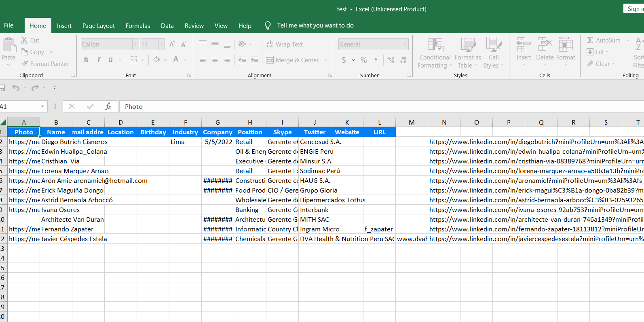Screen dimensions: 644x322
Task: Switch to the Page Layout tab
Action: coord(99,25)
